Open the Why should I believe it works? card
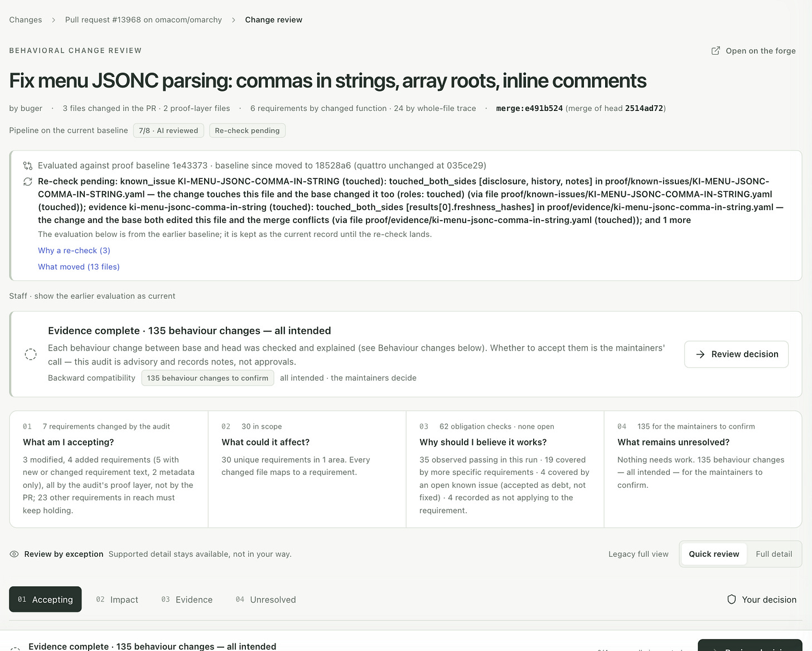Image resolution: width=812 pixels, height=651 pixels. point(505,469)
